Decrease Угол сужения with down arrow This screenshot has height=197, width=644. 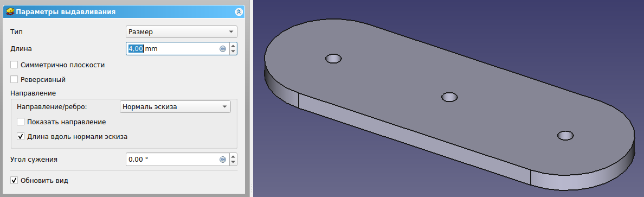click(233, 162)
